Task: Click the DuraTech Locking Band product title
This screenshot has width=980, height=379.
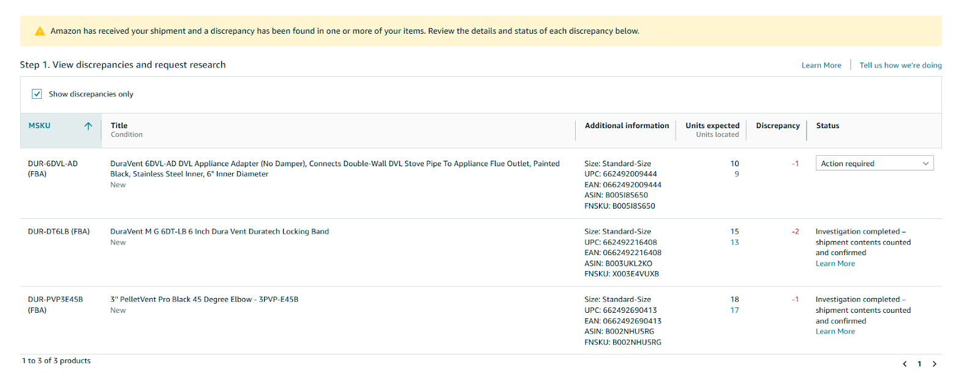Action: tap(219, 232)
